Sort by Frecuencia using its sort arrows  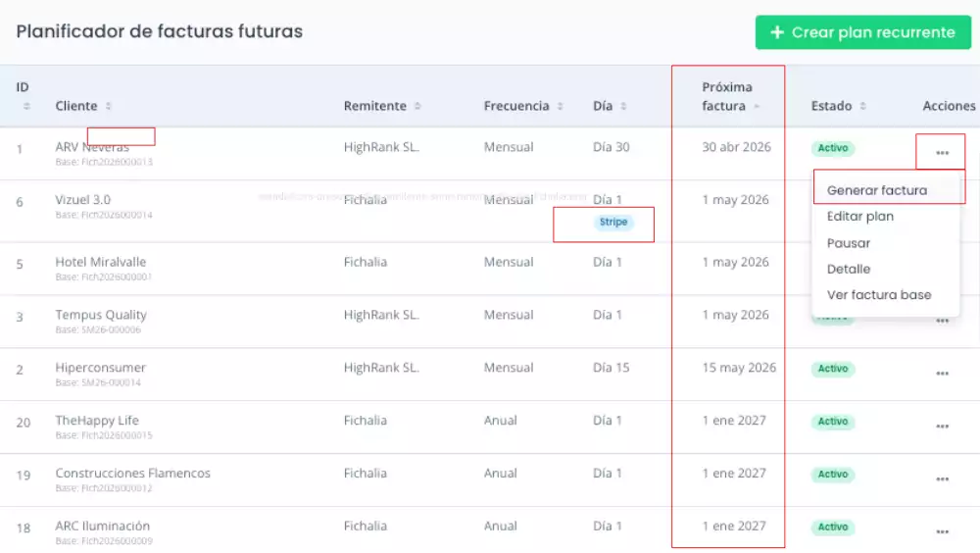click(x=560, y=106)
